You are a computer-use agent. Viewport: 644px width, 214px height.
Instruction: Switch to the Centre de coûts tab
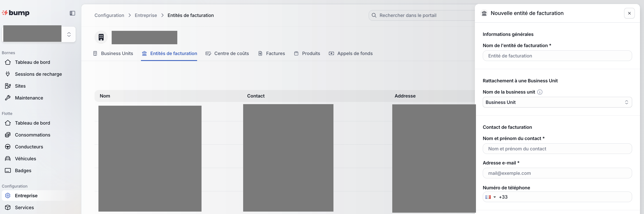click(x=227, y=53)
